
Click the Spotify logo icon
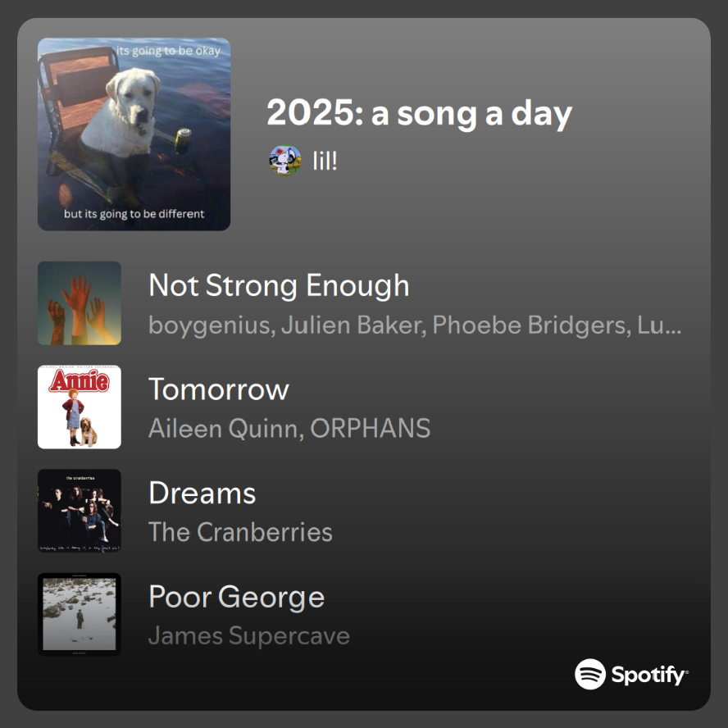coord(590,674)
